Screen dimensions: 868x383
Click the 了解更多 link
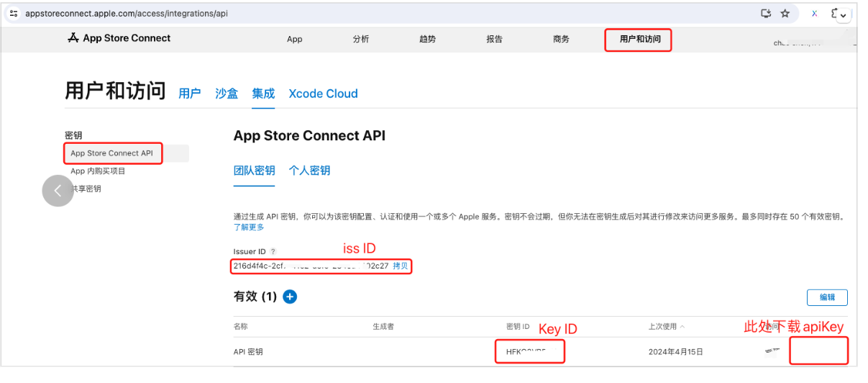[x=249, y=227]
